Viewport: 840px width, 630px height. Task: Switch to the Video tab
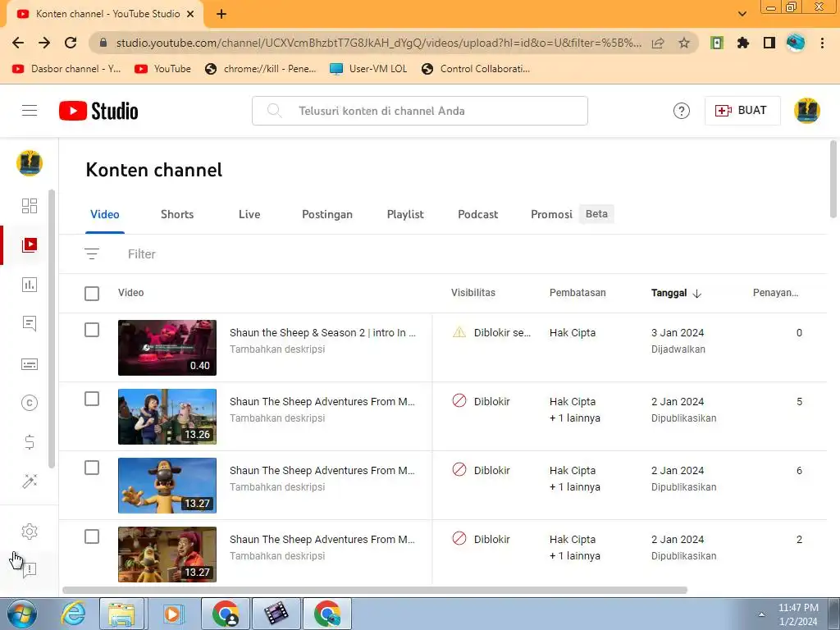coord(104,214)
